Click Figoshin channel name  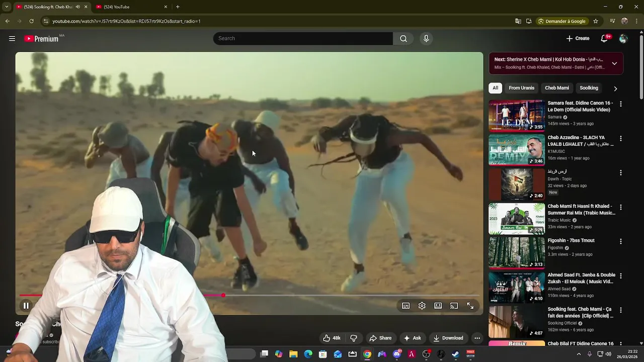click(555, 248)
